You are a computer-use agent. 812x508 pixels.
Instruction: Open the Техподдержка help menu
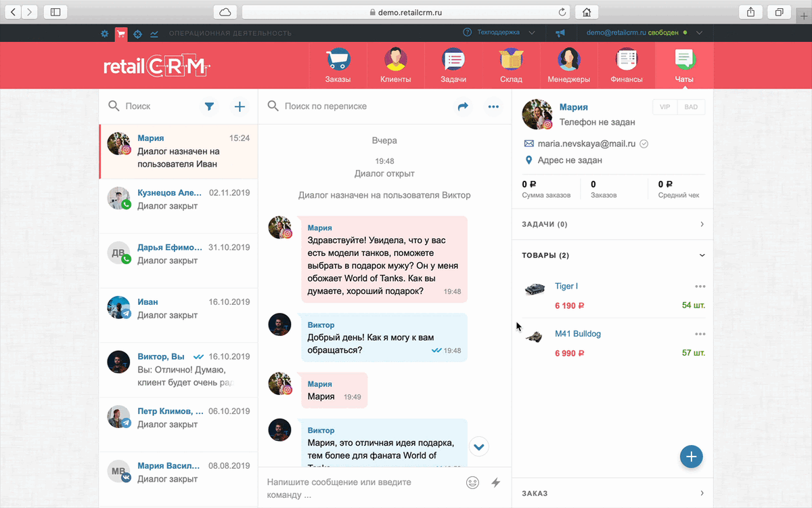tap(499, 33)
